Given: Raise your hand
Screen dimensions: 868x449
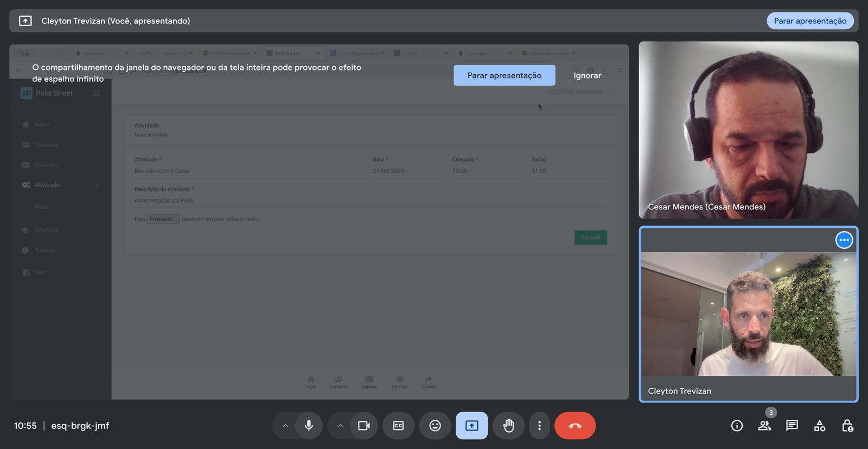Looking at the screenshot, I should click(508, 426).
